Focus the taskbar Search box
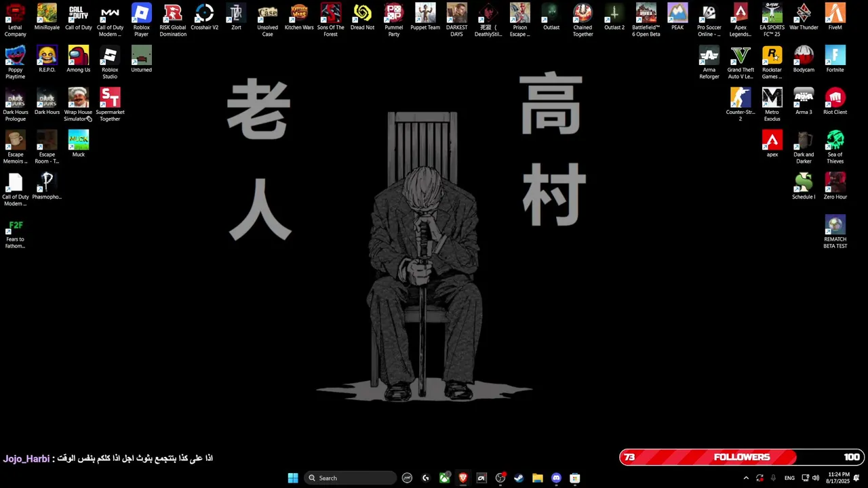The width and height of the screenshot is (868, 488). [x=350, y=478]
